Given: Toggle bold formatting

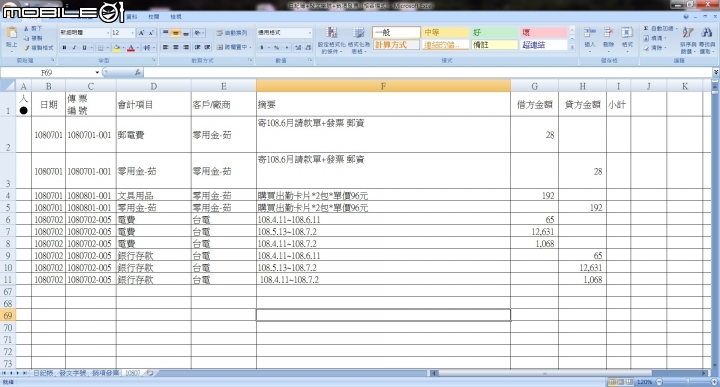Looking at the screenshot, I should pos(64,47).
